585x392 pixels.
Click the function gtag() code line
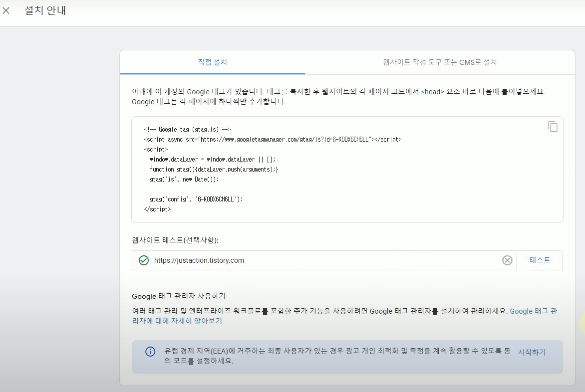click(214, 170)
